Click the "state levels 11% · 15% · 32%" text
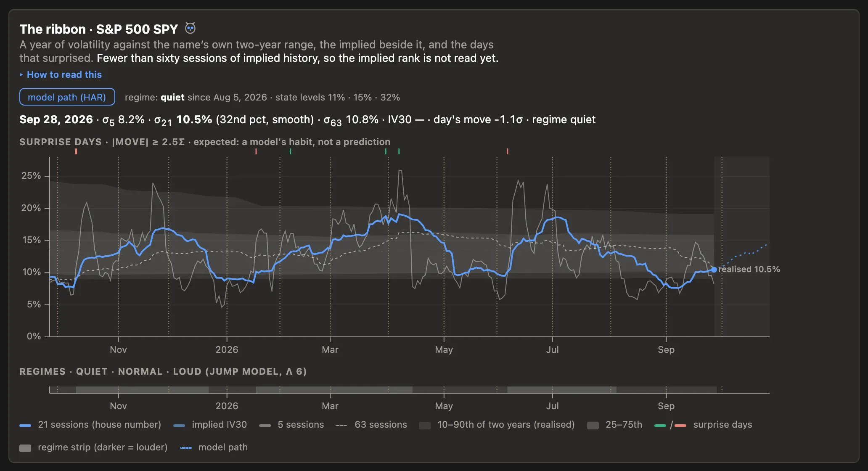This screenshot has height=471, width=868. 338,98
